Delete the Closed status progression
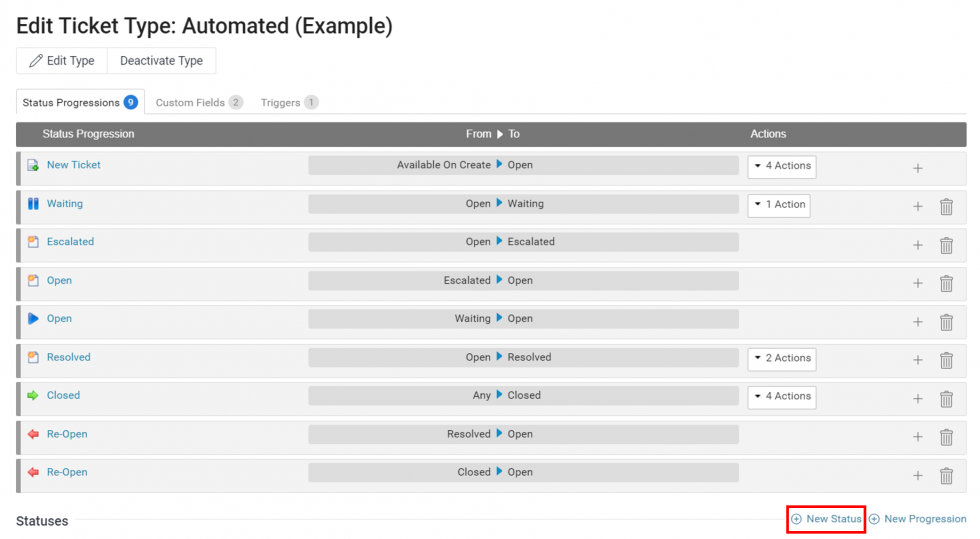This screenshot has width=980, height=539. (945, 399)
